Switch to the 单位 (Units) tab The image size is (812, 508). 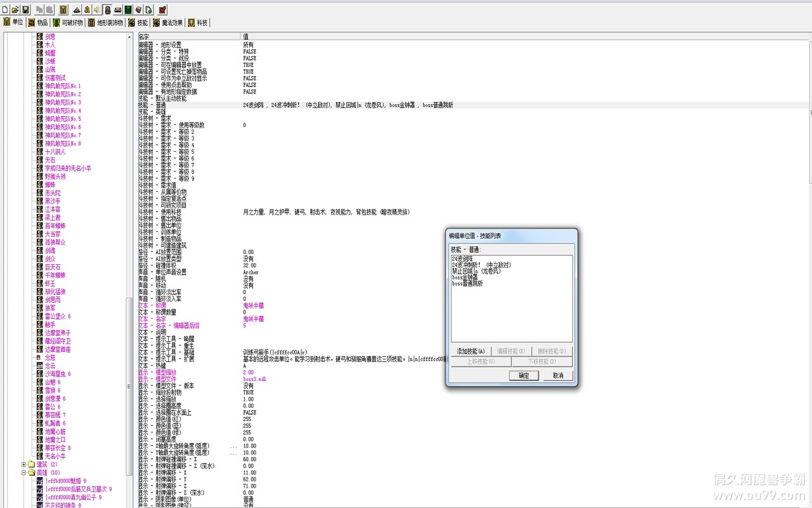13,22
